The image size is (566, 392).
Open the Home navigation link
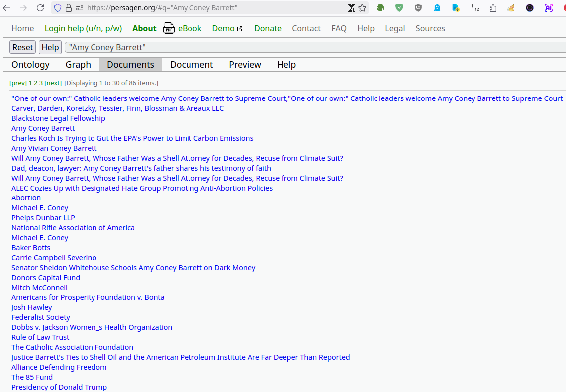(23, 28)
